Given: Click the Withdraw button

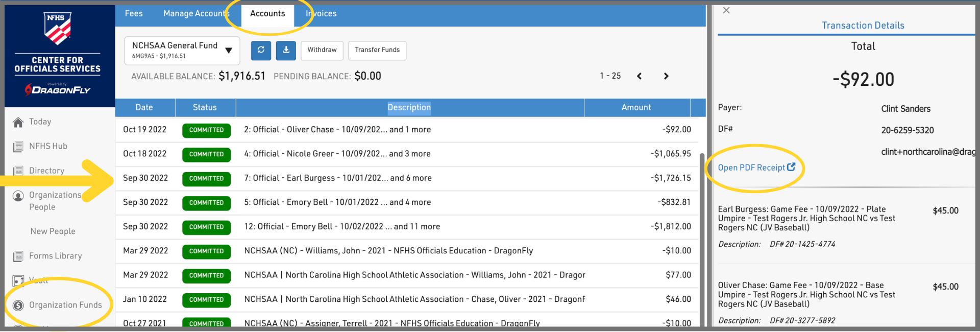Looking at the screenshot, I should 322,50.
